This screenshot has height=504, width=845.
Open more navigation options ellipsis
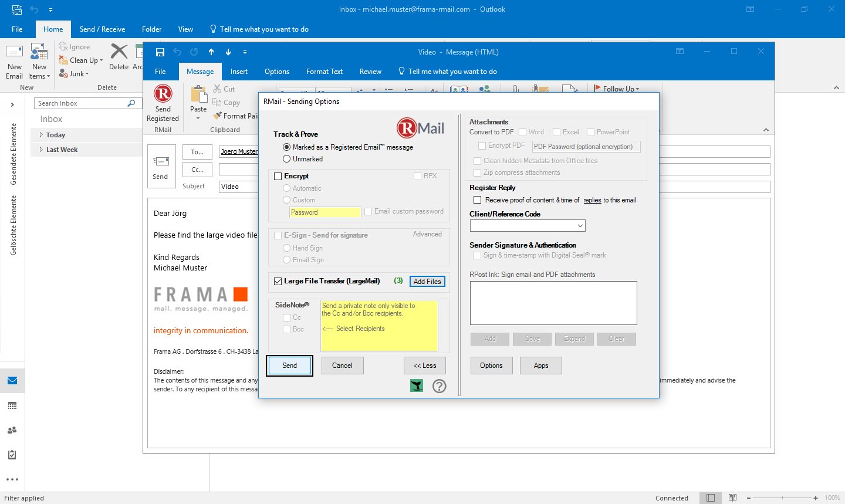pos(12,479)
